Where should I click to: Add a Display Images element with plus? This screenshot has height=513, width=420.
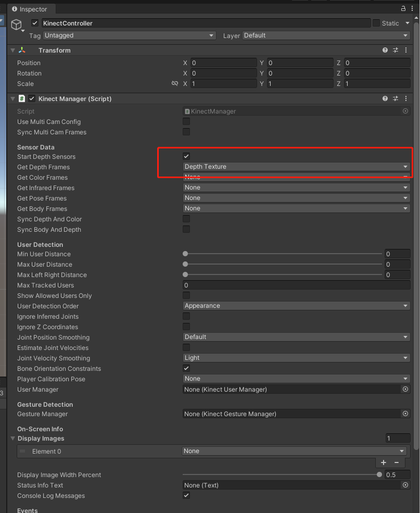tap(384, 462)
